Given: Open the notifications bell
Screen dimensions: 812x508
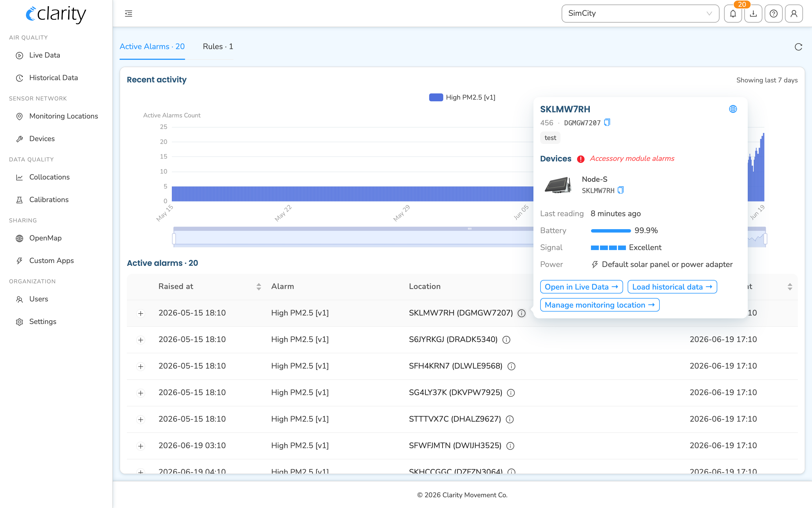Looking at the screenshot, I should (733, 14).
